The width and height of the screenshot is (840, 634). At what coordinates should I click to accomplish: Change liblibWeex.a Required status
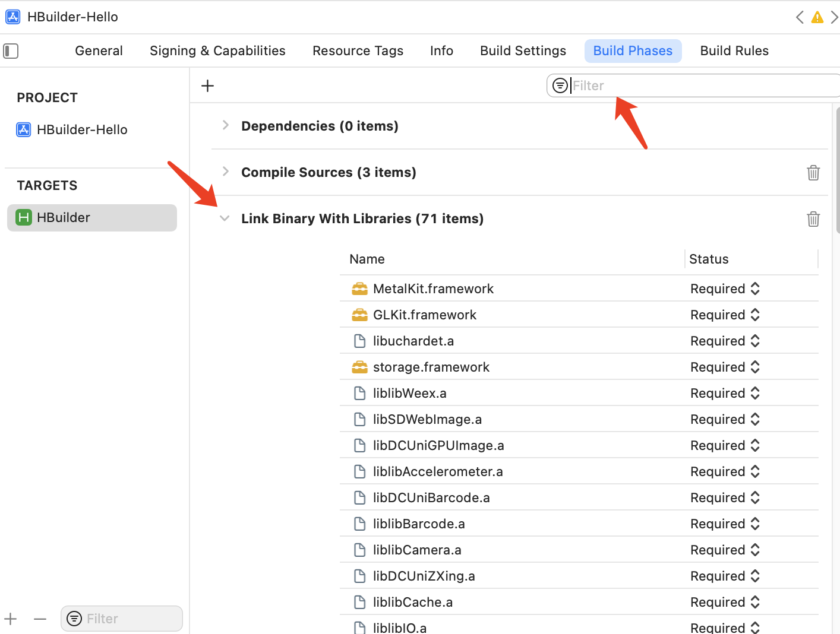pyautogui.click(x=725, y=394)
